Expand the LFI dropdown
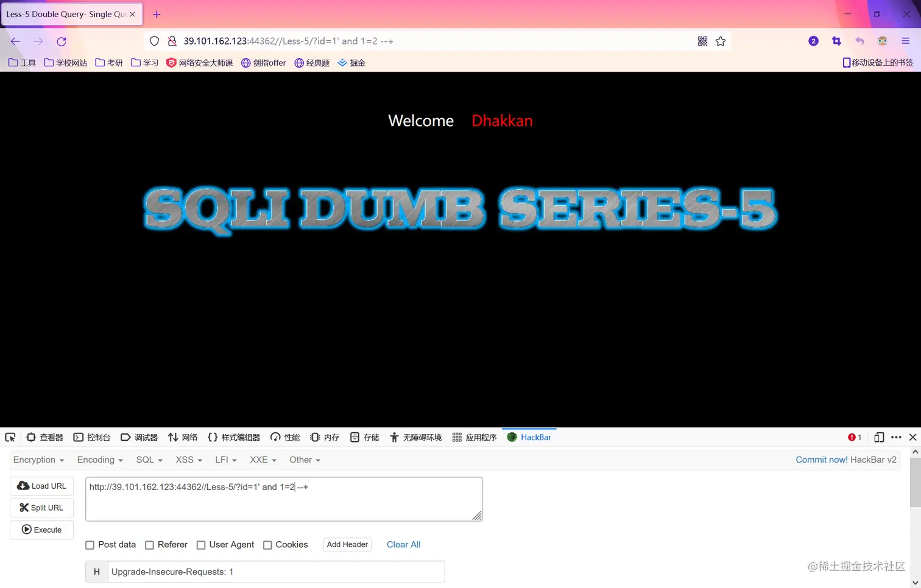 (226, 460)
